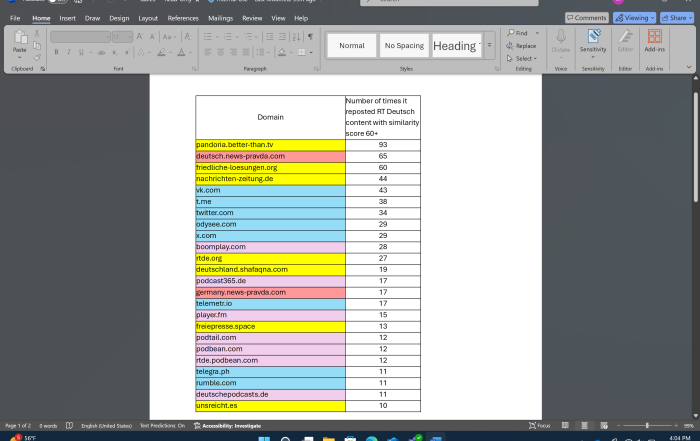The image size is (700, 441).
Task: Open the font name combo box
Action: coord(80,37)
